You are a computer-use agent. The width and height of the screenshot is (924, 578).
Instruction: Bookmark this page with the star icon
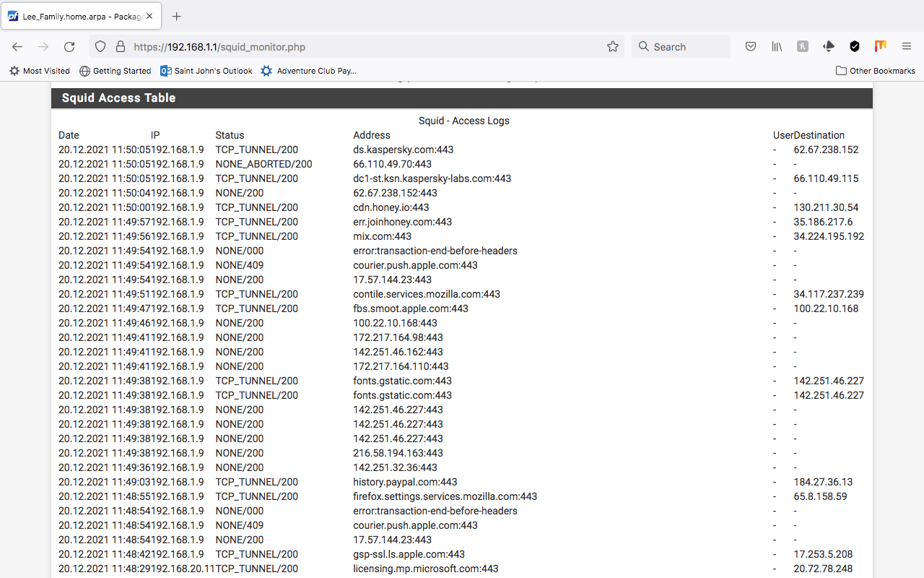tap(613, 46)
